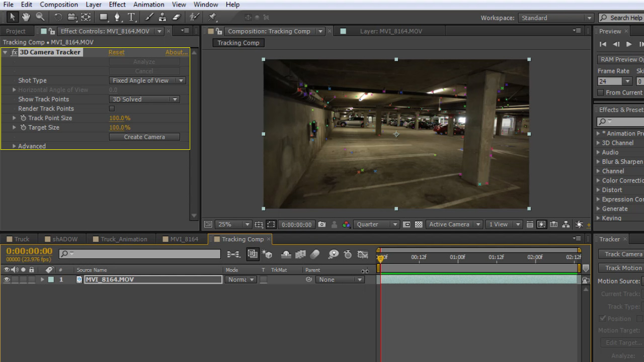
Task: Click the Create Camera button
Action: click(x=144, y=137)
